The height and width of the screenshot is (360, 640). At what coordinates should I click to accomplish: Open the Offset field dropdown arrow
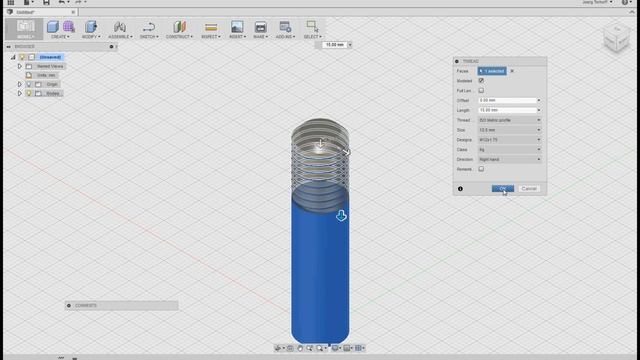[x=539, y=100]
